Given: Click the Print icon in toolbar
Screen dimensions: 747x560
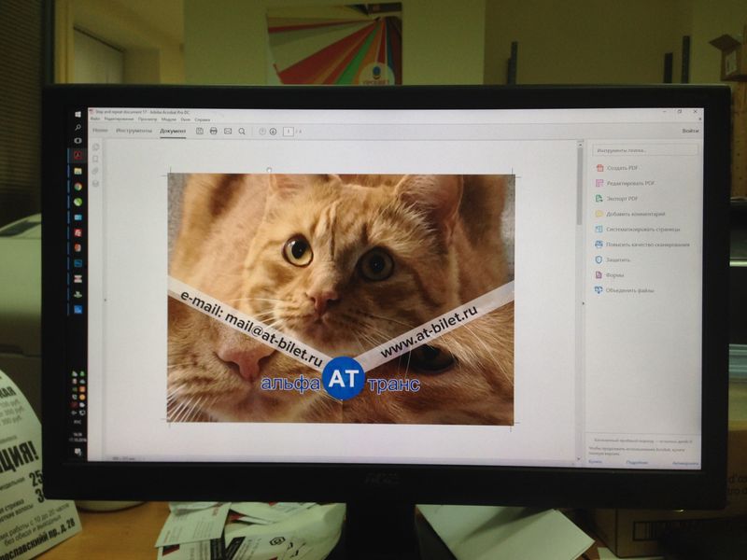Looking at the screenshot, I should pyautogui.click(x=213, y=132).
